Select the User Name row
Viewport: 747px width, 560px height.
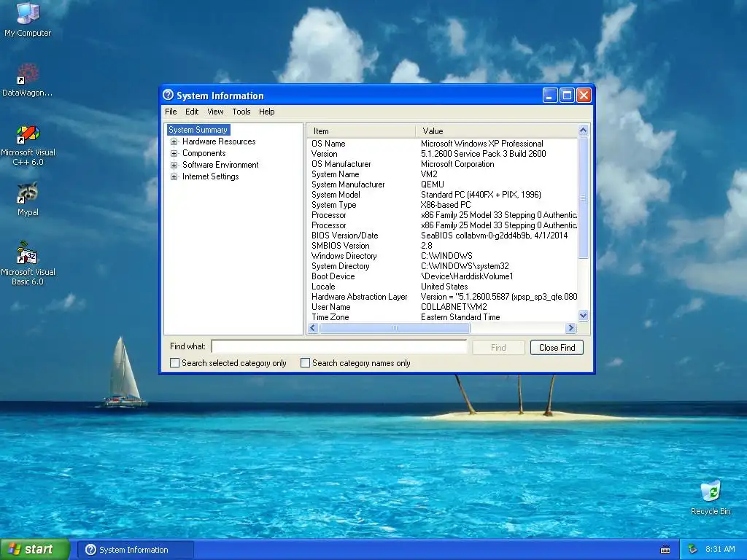pyautogui.click(x=442, y=307)
